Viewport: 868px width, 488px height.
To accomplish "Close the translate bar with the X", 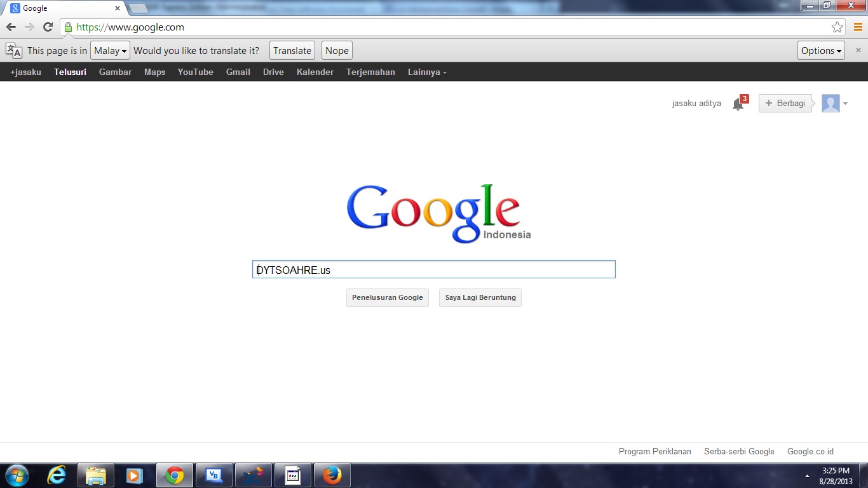I will [x=858, y=50].
